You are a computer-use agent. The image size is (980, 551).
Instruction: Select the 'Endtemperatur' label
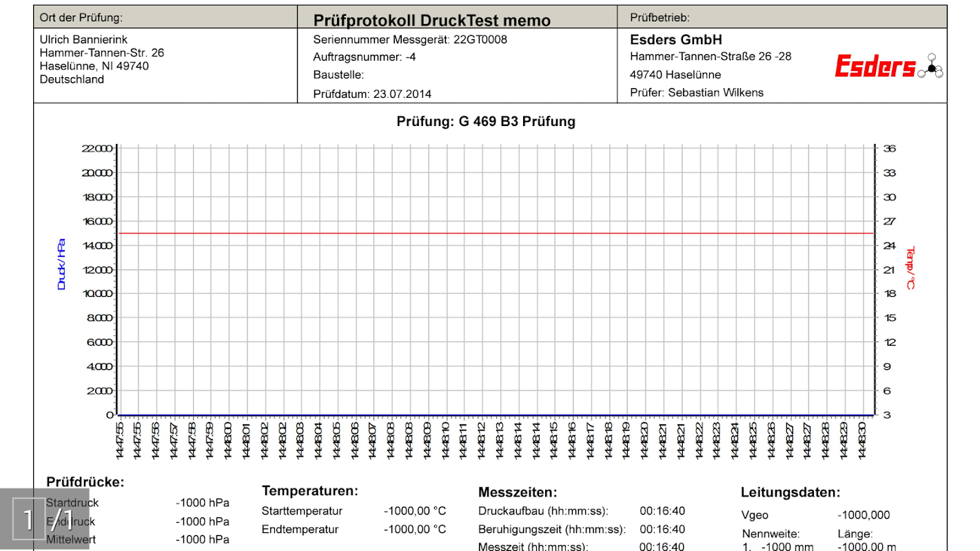point(300,530)
